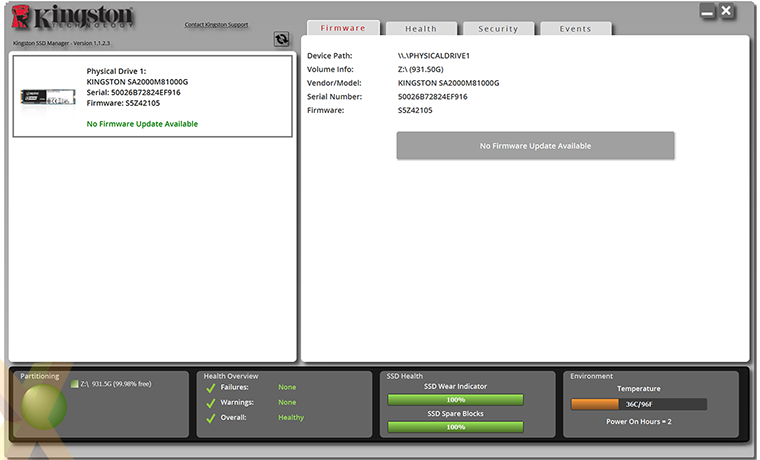Open the Firmware tab
The image size is (760, 460).
pyautogui.click(x=343, y=28)
